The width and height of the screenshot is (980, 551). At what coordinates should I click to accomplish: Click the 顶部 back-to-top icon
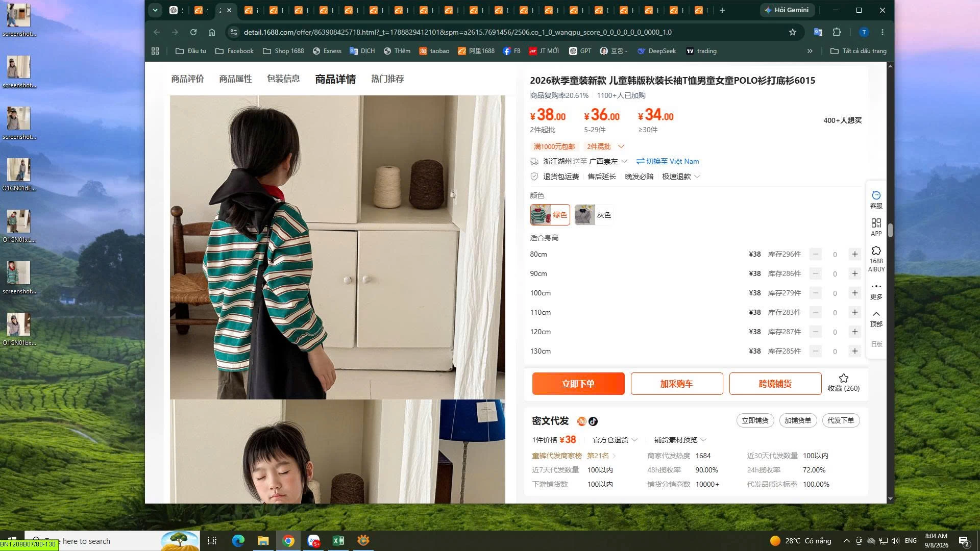click(876, 318)
